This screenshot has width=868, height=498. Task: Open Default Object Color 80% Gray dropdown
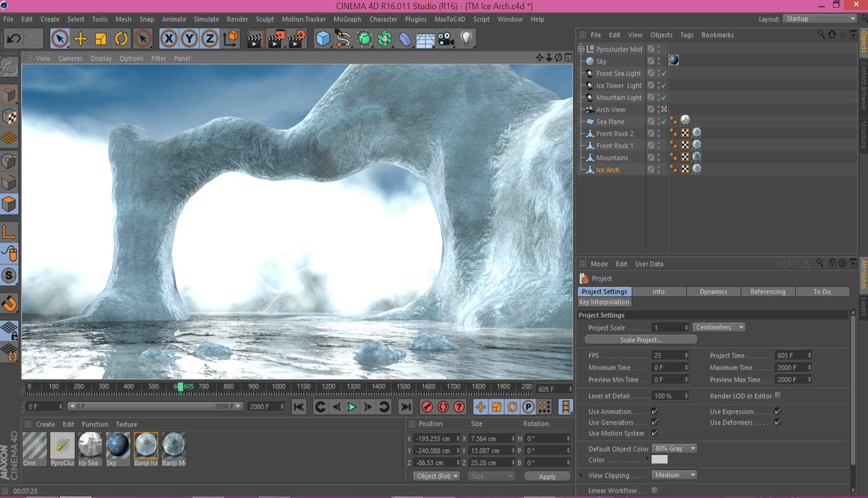(674, 448)
